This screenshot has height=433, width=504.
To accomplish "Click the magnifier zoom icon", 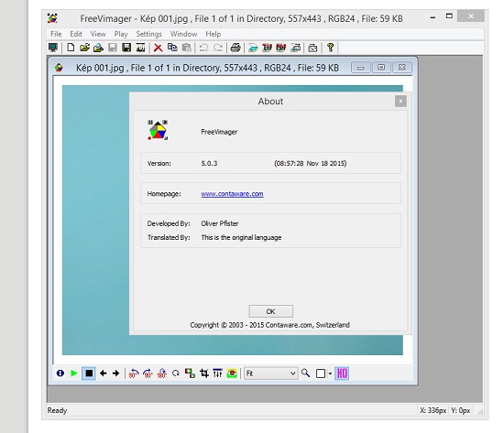I will [305, 373].
